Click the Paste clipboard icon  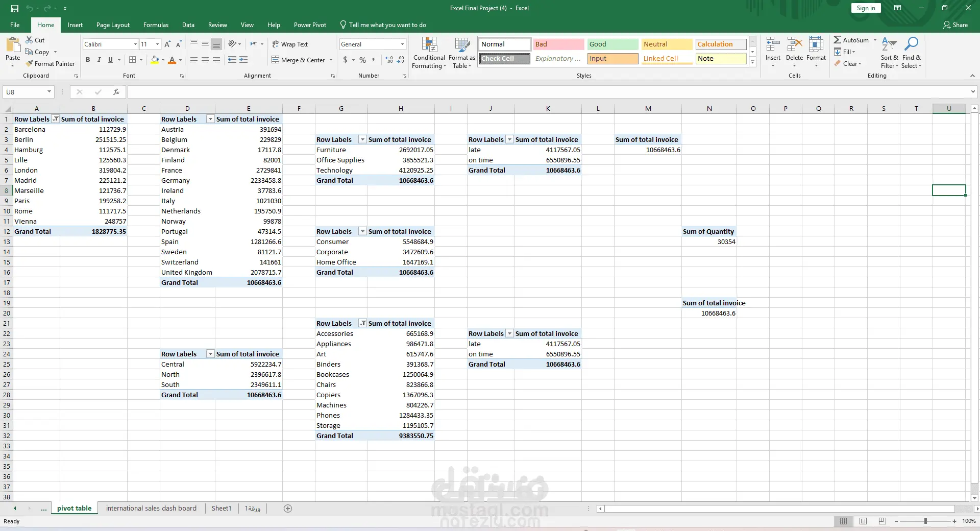click(13, 45)
